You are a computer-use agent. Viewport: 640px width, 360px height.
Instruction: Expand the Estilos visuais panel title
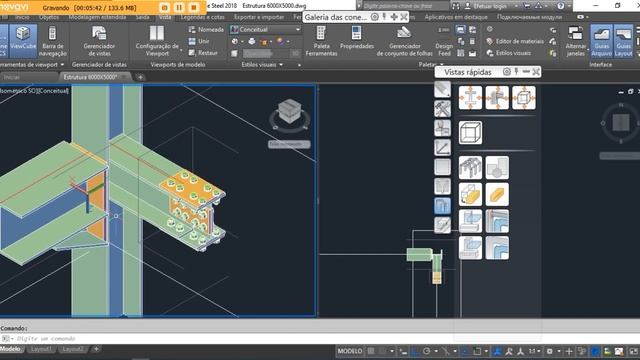pyautogui.click(x=262, y=64)
